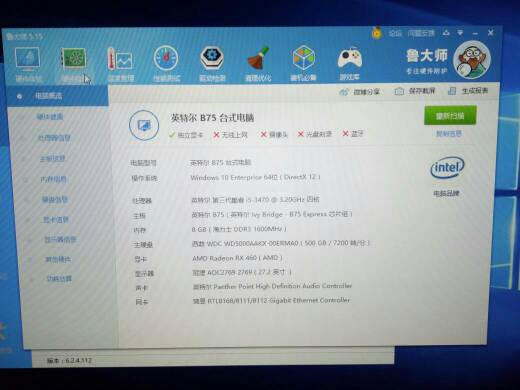Click the 主硬盘 row label
The image size is (520, 390).
pos(143,245)
